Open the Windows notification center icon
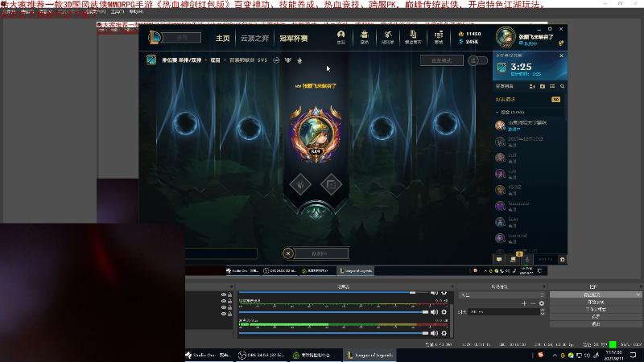Viewport: 644px width, 362px height. click(x=633, y=355)
